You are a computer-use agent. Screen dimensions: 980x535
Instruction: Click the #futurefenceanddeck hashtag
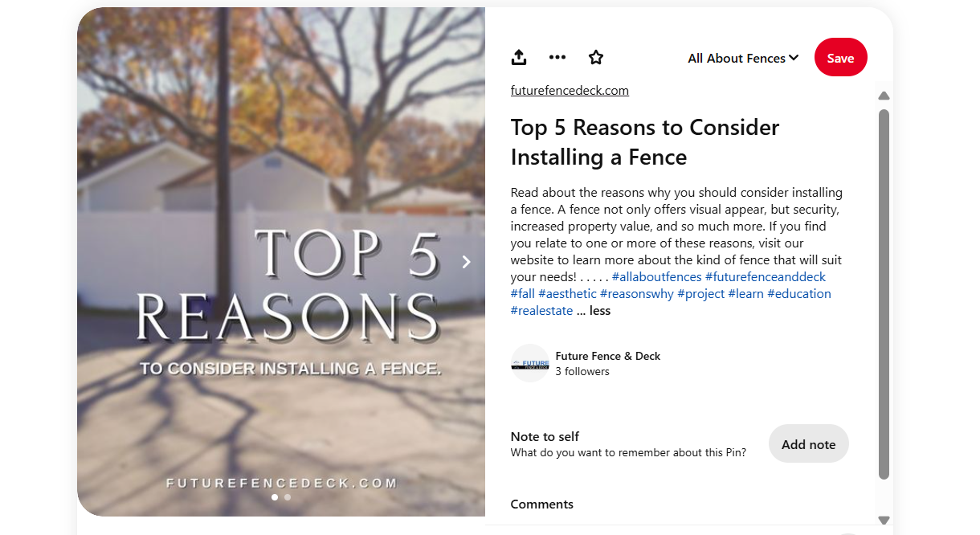click(766, 277)
